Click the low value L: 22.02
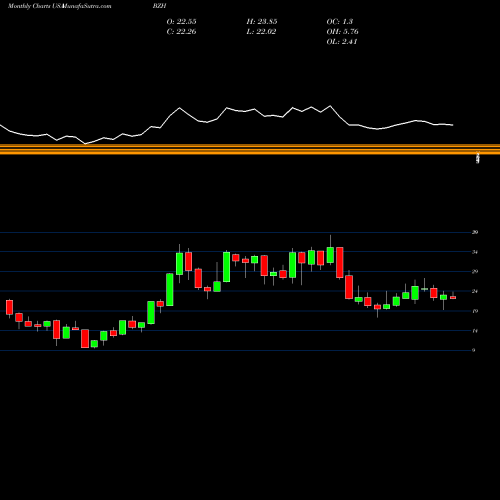The width and height of the screenshot is (500, 500). coord(261,32)
